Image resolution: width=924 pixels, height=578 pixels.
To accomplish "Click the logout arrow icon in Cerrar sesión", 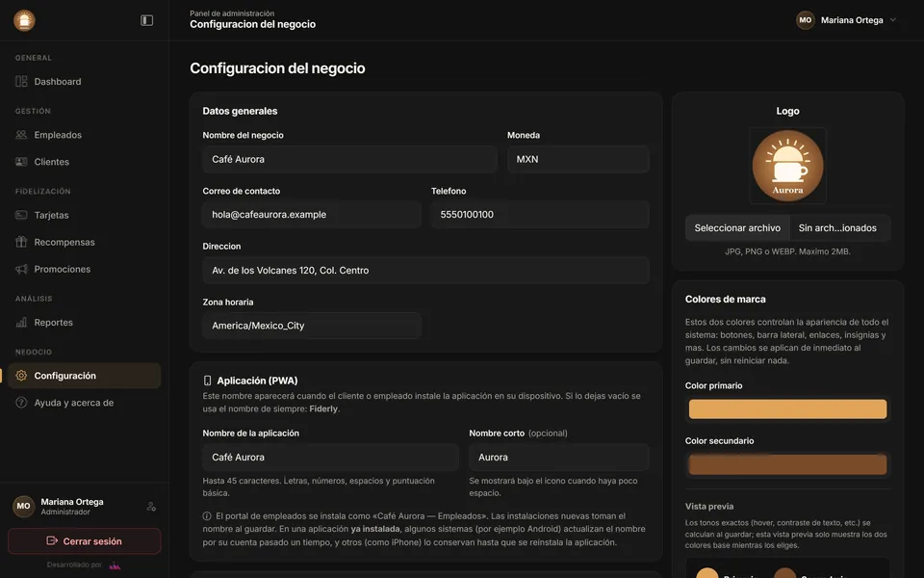I will 52,540.
